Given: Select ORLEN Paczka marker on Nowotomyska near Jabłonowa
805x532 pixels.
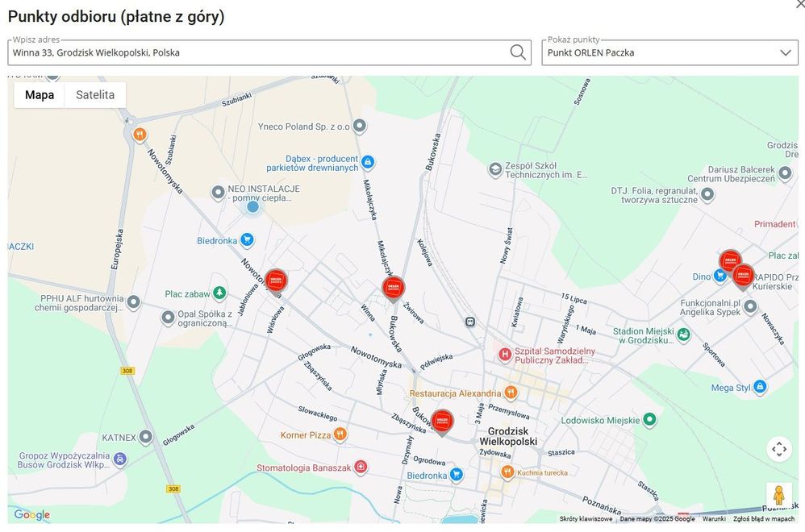Looking at the screenshot, I should (276, 281).
